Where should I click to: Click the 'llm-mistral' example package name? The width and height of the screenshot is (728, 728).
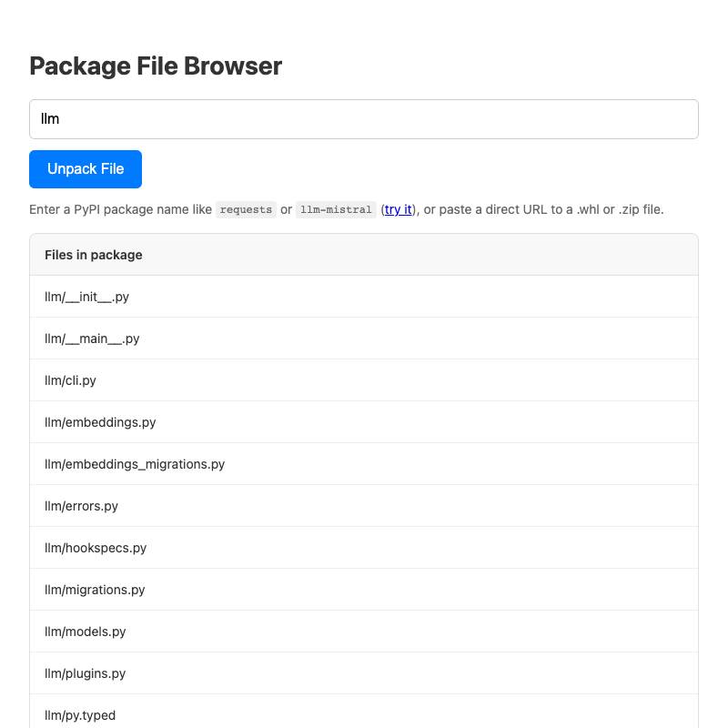click(x=335, y=209)
